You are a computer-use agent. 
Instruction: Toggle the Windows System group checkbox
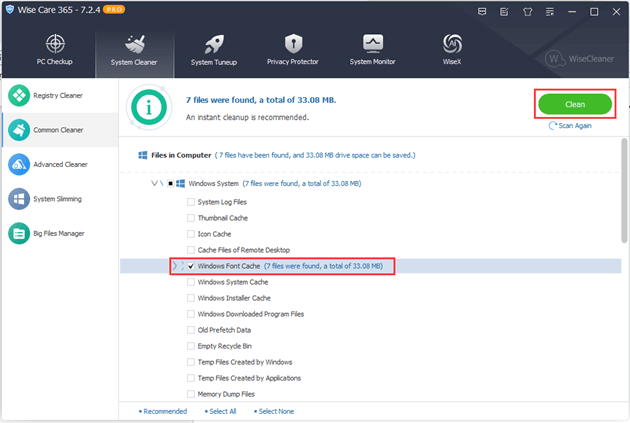click(x=170, y=184)
